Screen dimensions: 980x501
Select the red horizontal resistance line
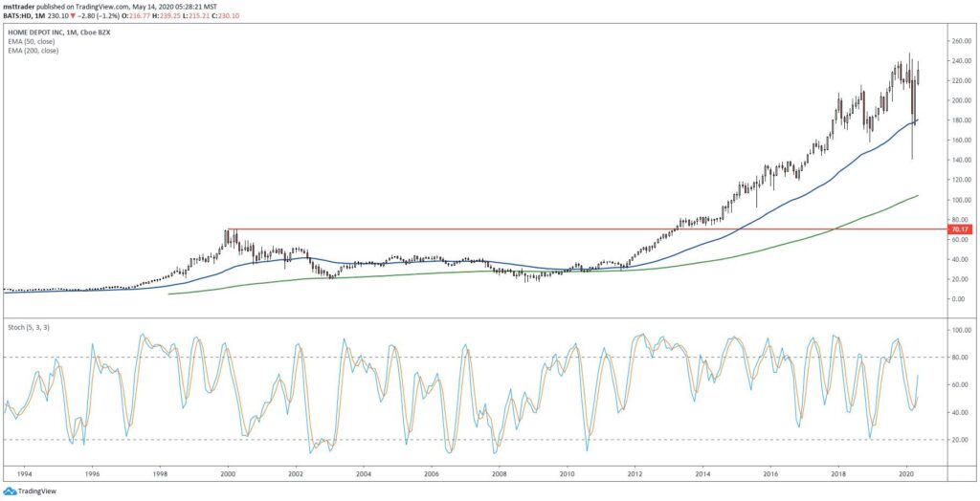tap(588, 229)
